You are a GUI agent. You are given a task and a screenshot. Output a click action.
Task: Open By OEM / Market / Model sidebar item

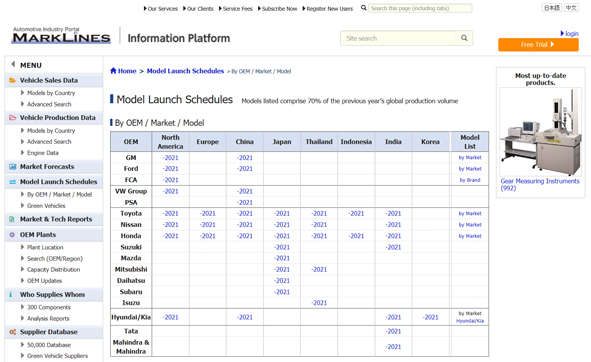(59, 194)
